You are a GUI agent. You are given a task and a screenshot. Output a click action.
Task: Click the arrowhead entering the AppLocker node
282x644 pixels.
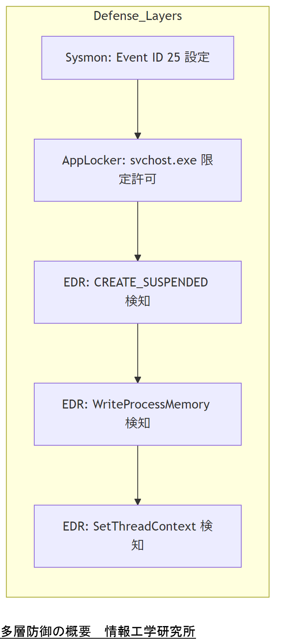pos(138,136)
